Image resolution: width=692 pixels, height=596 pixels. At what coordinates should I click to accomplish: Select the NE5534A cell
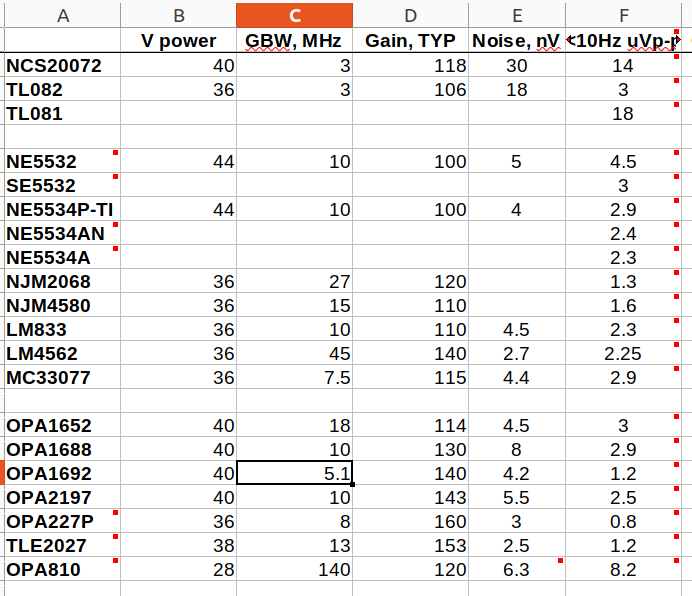coord(63,257)
